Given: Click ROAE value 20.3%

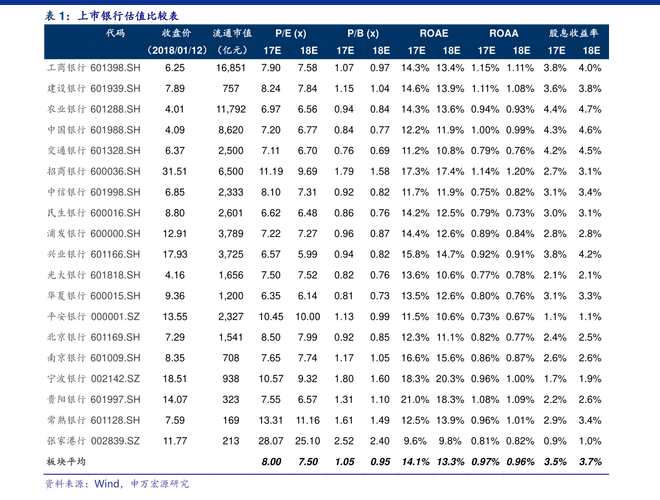Looking at the screenshot, I should click(450, 379).
